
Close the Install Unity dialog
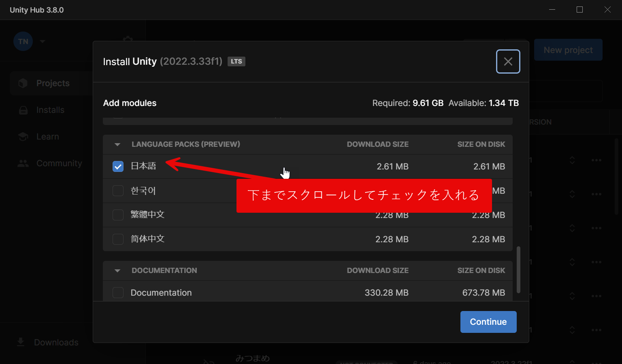tap(508, 61)
